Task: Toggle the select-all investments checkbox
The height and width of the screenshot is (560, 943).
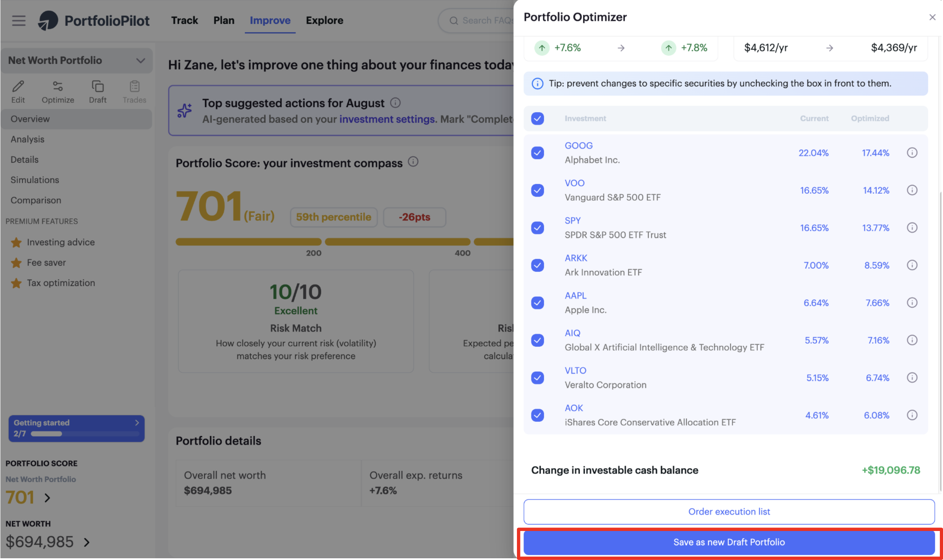Action: click(x=537, y=119)
